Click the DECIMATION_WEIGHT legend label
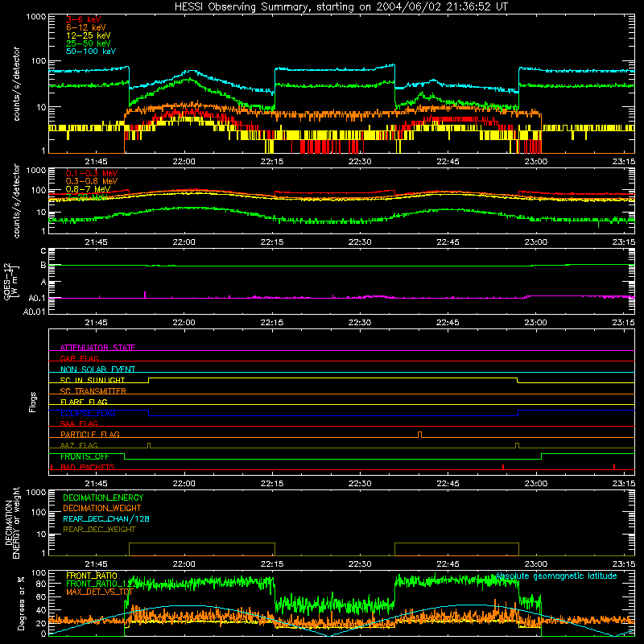644x644 pixels. pos(102,508)
